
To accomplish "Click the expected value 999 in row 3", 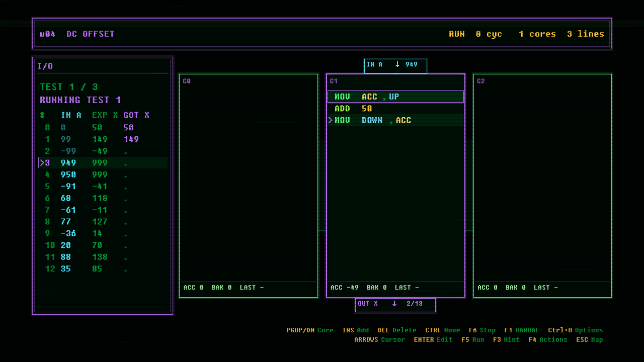I will [100, 163].
